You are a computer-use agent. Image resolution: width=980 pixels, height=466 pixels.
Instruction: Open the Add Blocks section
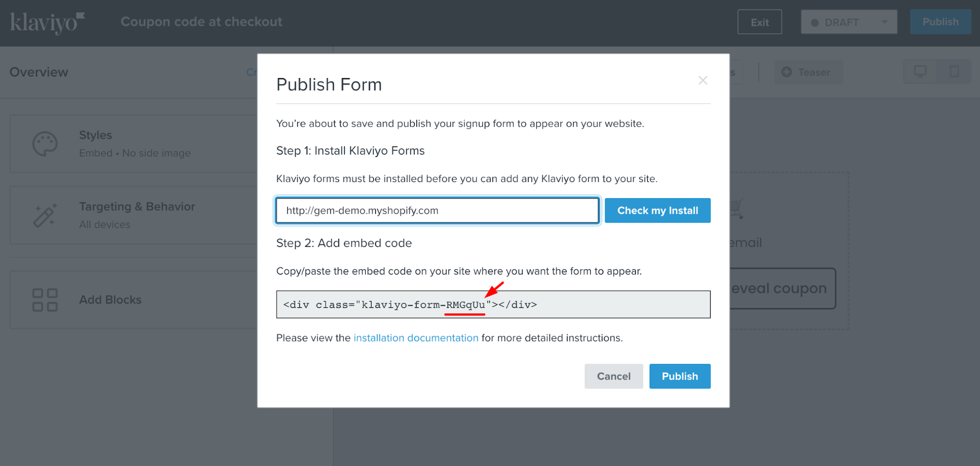[x=111, y=300]
